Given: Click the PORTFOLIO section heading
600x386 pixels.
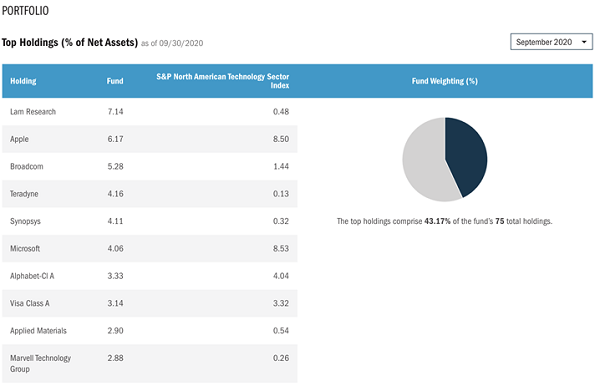Looking at the screenshot, I should 25,11.
